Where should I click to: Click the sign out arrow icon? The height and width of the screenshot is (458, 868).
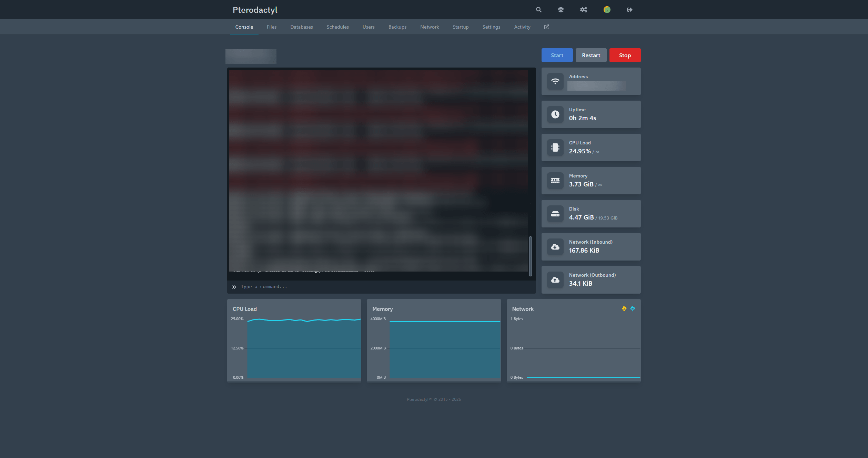coord(629,10)
